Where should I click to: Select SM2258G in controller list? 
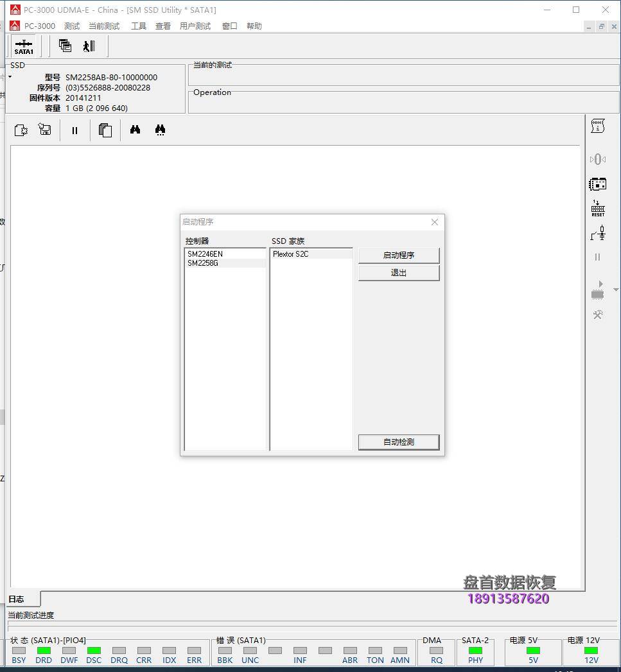pos(225,263)
